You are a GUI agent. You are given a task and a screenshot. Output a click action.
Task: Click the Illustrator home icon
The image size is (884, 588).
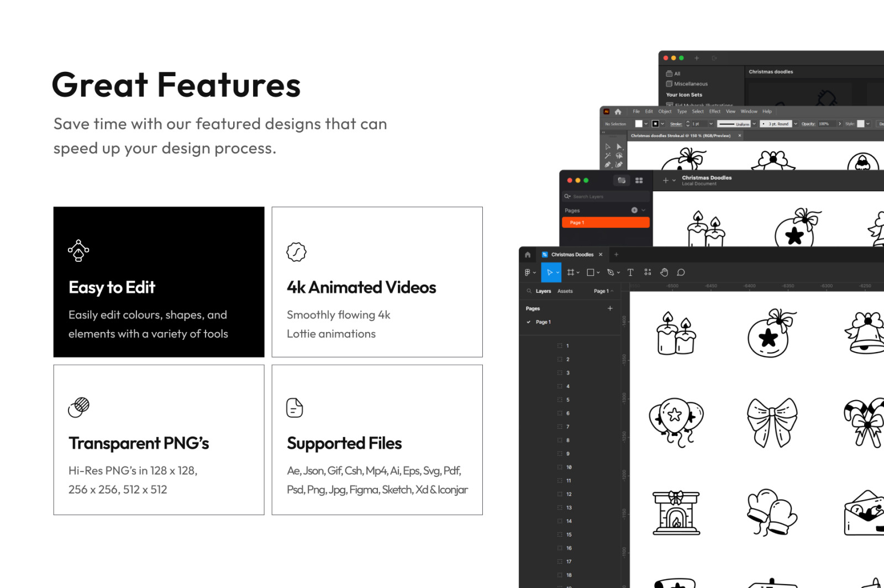[618, 112]
